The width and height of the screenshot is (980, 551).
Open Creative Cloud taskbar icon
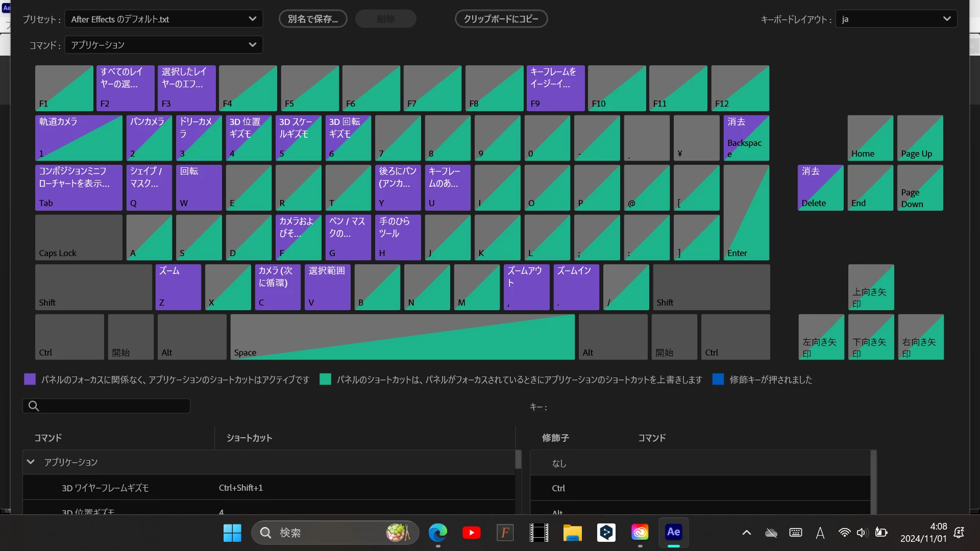pos(640,533)
